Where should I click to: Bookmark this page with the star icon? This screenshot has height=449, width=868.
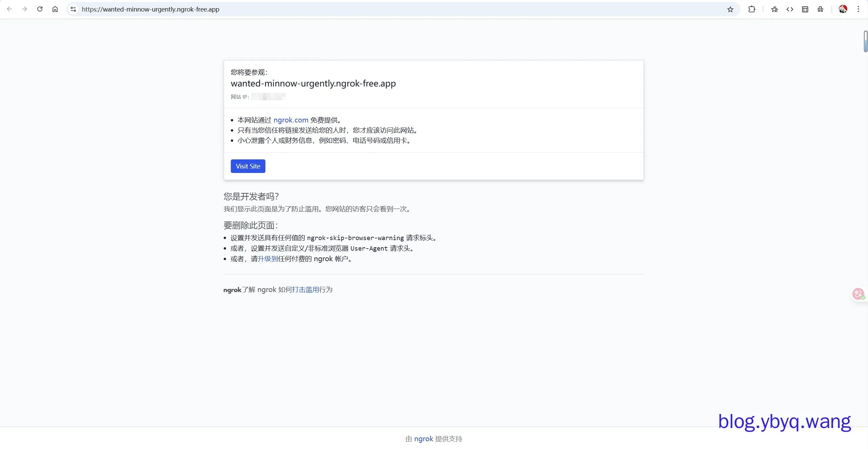[x=730, y=9]
